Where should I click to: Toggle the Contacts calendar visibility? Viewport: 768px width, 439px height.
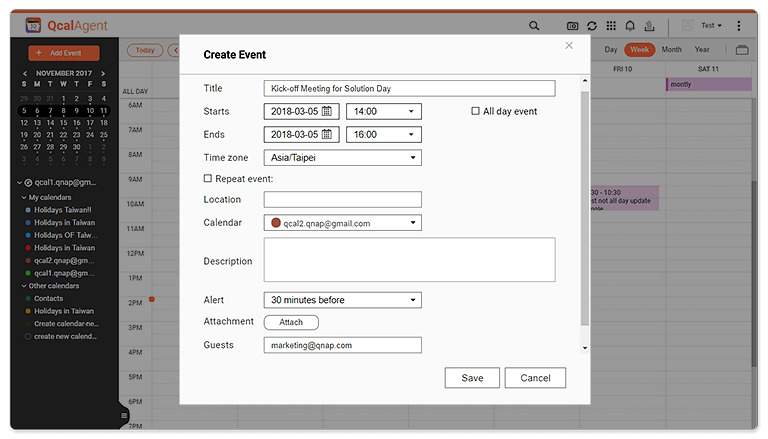tap(28, 298)
